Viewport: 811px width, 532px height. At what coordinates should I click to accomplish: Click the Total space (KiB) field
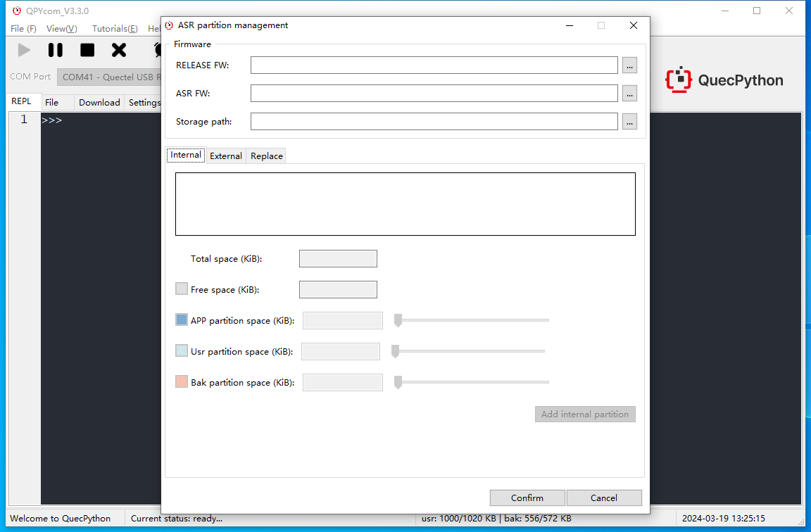(x=338, y=258)
